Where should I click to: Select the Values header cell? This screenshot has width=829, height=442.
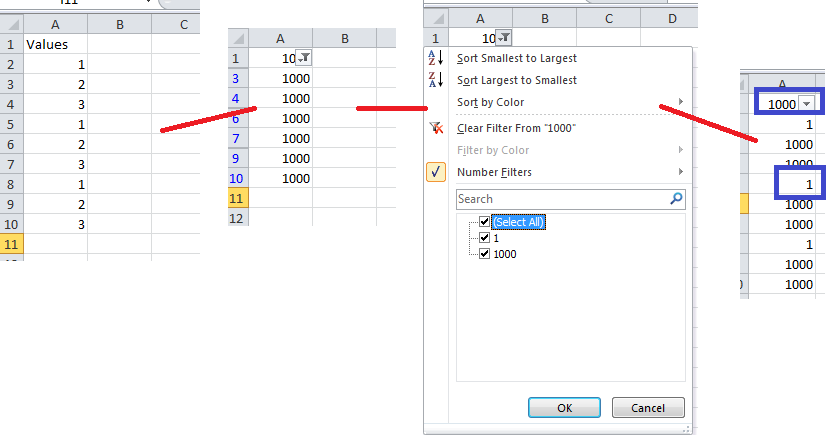(56, 44)
